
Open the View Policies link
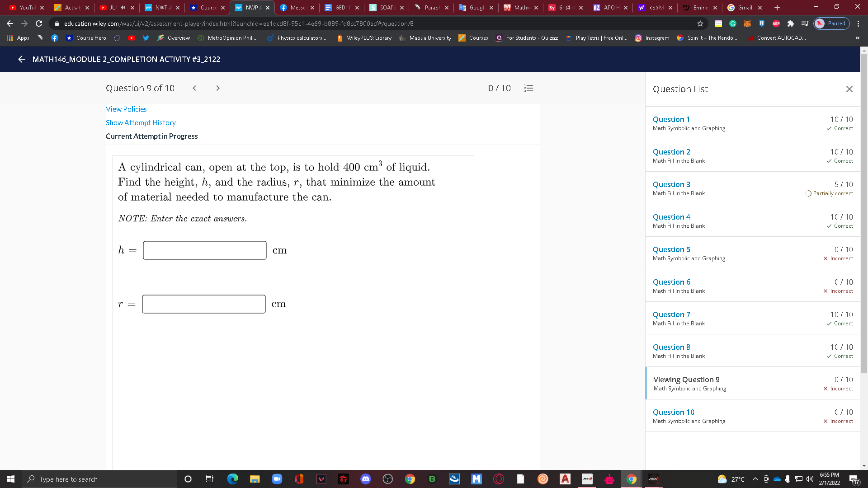click(x=126, y=109)
